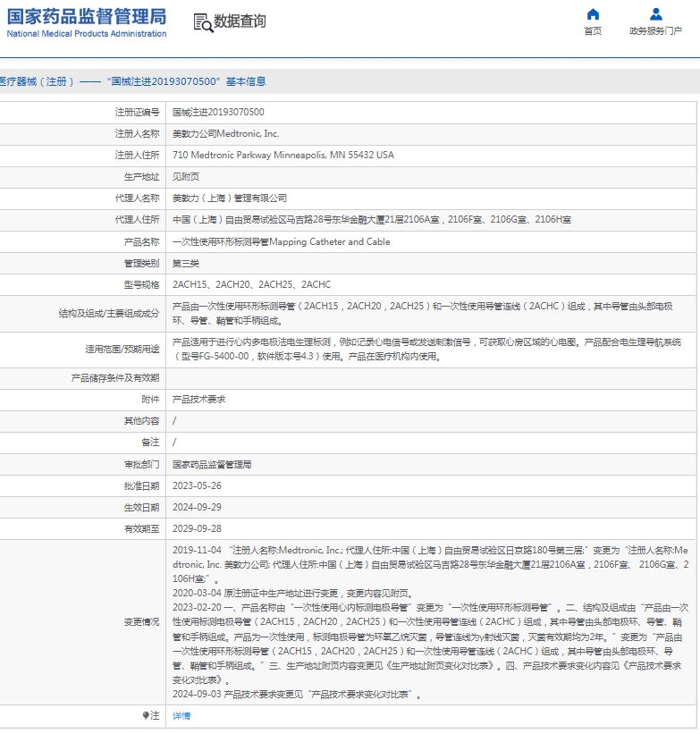Click the 适用范围/预期用途 label
Image resolution: width=700 pixels, height=734 pixels.
tap(122, 350)
